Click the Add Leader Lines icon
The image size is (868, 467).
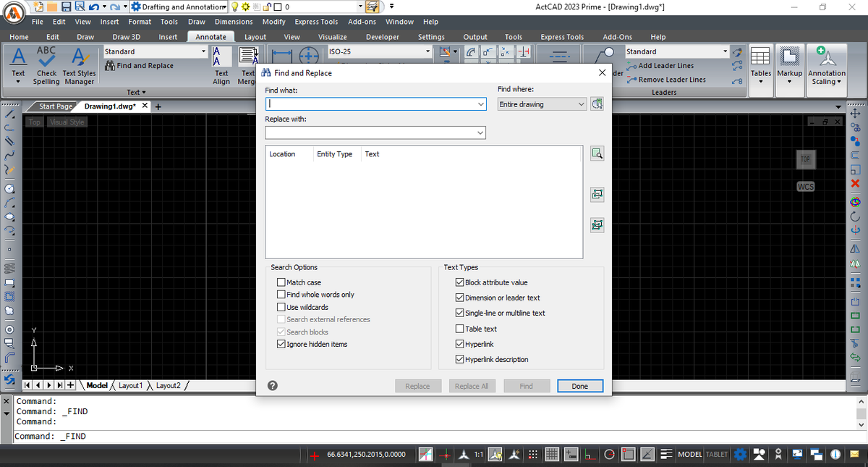tap(631, 65)
